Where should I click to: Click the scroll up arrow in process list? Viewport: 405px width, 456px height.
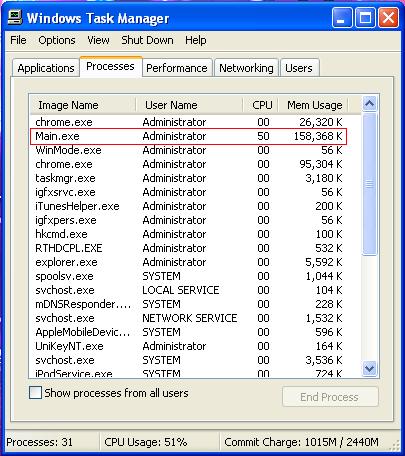(x=369, y=104)
